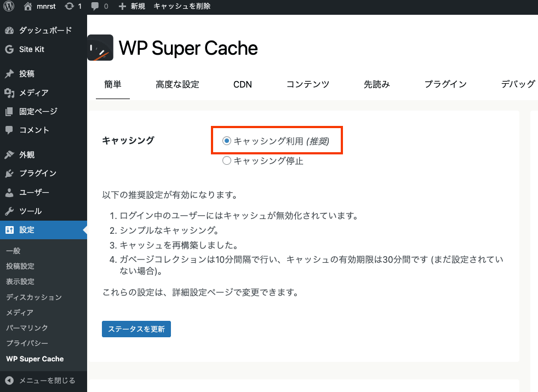Click the text 以下の推奨設定が有効になります。

[170, 195]
